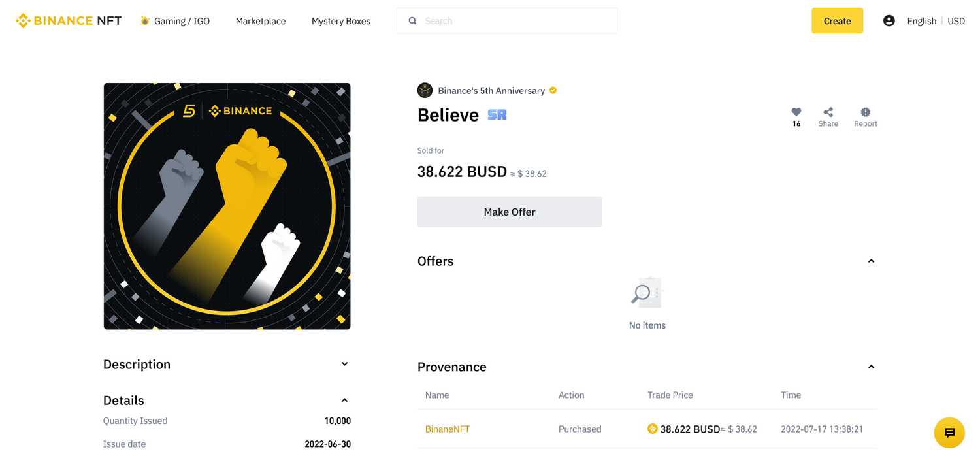Open the BinaneNFT profile link
Viewport: 980px width, 458px height.
448,429
